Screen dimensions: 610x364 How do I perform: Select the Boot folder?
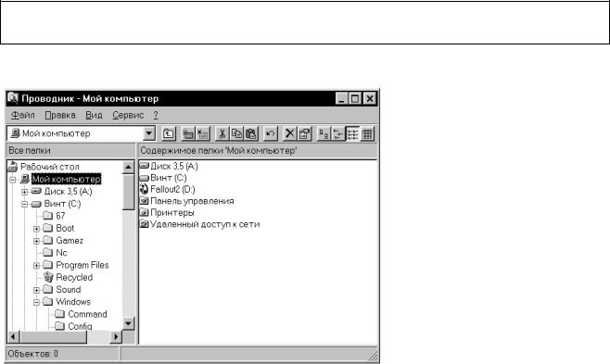[65, 229]
